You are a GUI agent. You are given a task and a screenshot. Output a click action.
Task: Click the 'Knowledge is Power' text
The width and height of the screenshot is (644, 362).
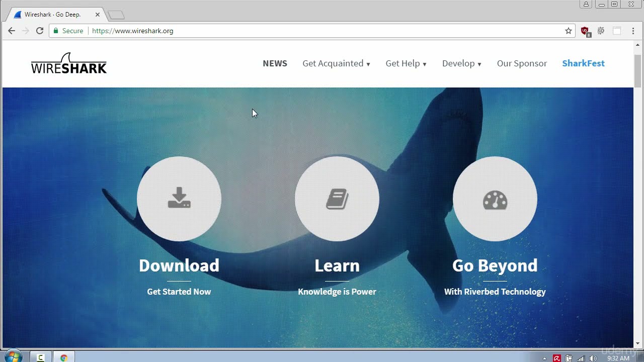(x=337, y=292)
